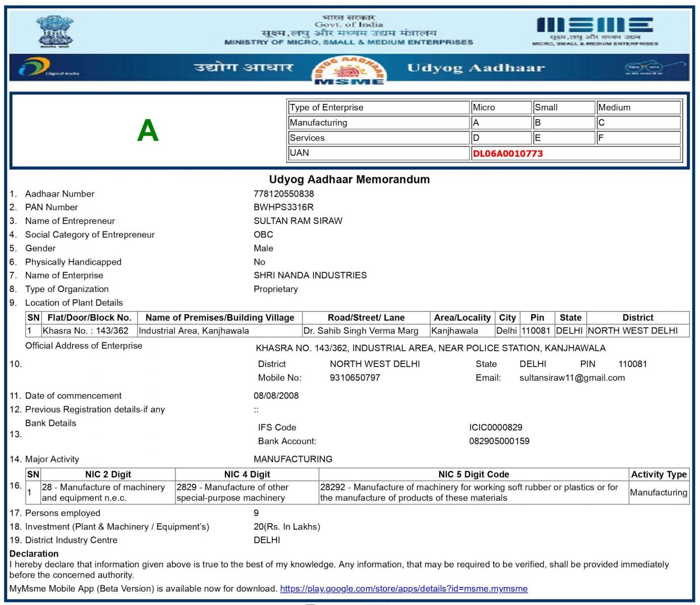The image size is (700, 605).
Task: Click the mobile number 9310650797
Action: [x=355, y=378]
